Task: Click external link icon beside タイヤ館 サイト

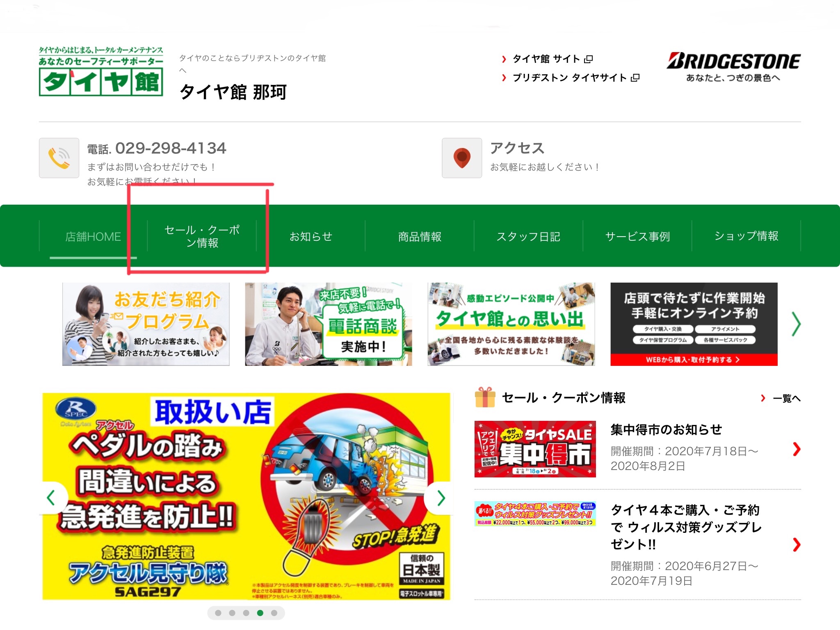Action: point(589,59)
